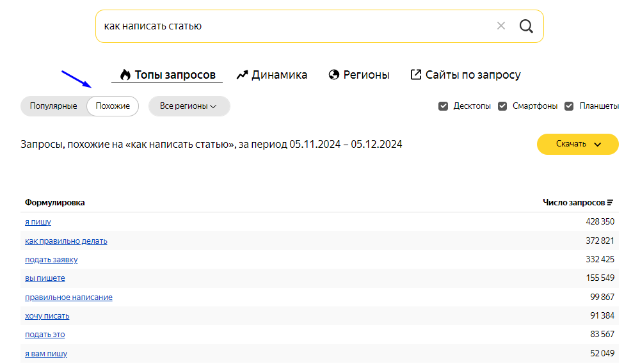
Task: Open the правильное написание link
Action: coord(68,297)
